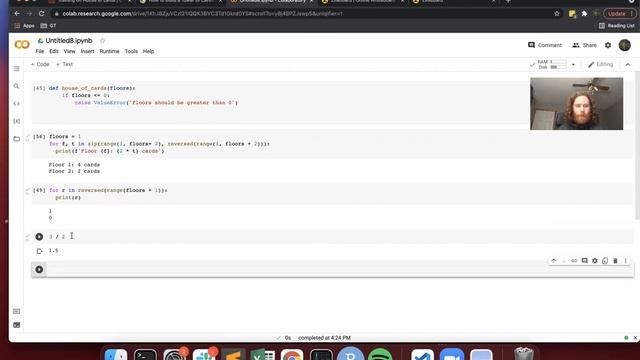Open the code snippets sidebar panel
The image size is (640, 360).
pyautogui.click(x=16, y=104)
